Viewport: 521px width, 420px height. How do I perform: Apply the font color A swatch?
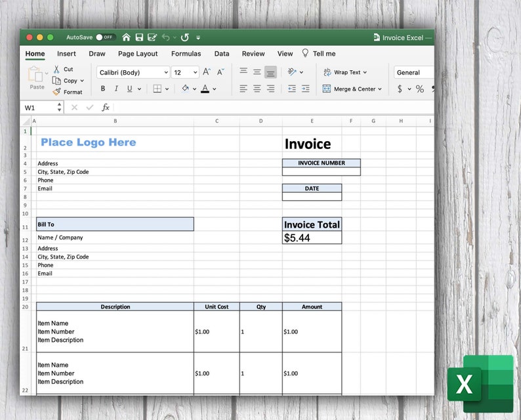(205, 89)
